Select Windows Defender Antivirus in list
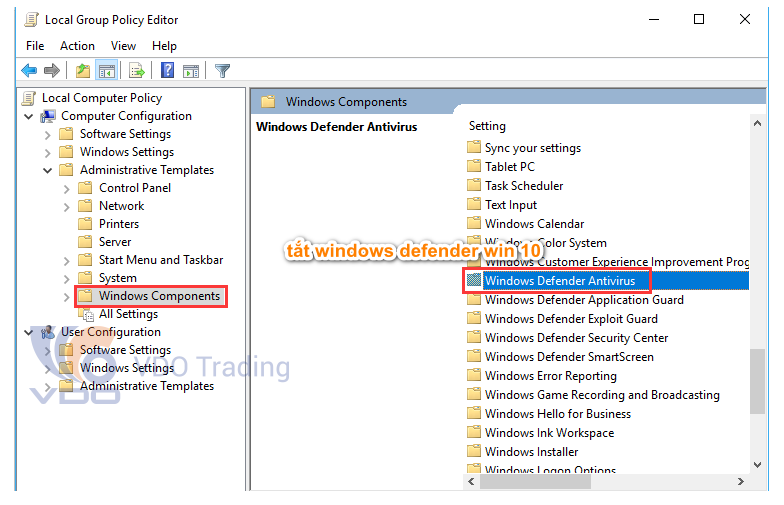784x505 pixels. 560,280
